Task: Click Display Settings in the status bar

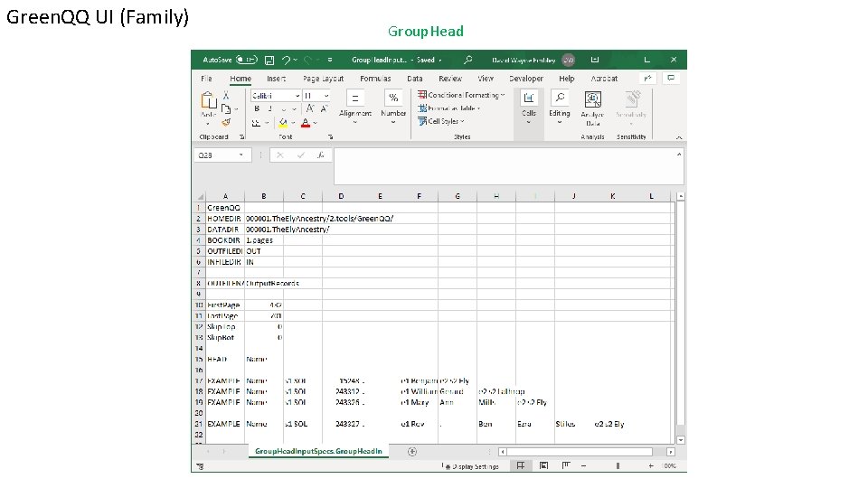Action: (472, 466)
